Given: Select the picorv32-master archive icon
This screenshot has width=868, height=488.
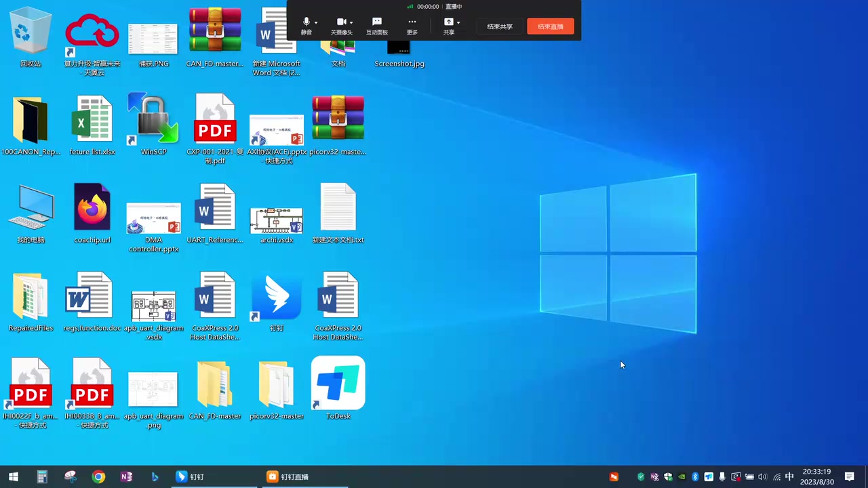Looking at the screenshot, I should tap(338, 126).
